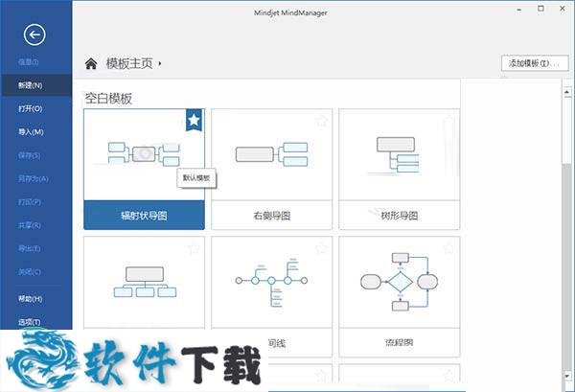Click the 添加模板 button

tap(535, 63)
